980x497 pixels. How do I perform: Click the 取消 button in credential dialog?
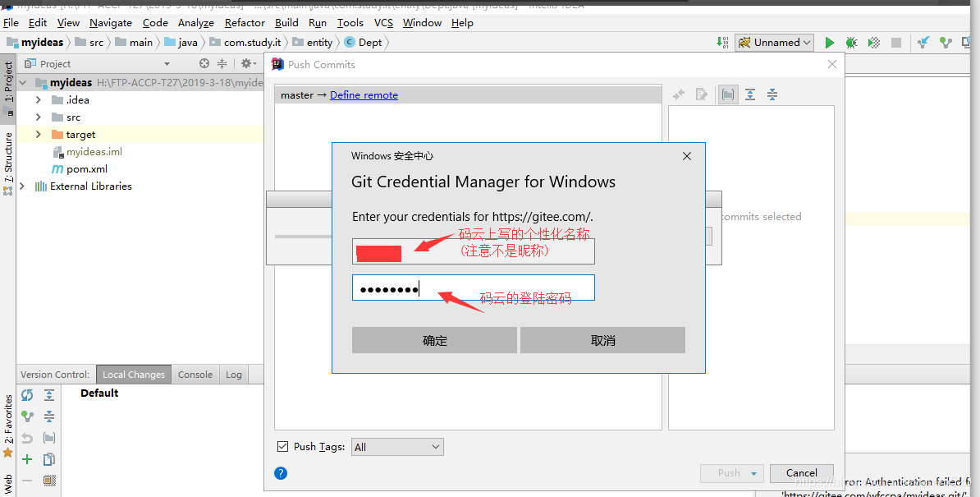click(x=602, y=340)
